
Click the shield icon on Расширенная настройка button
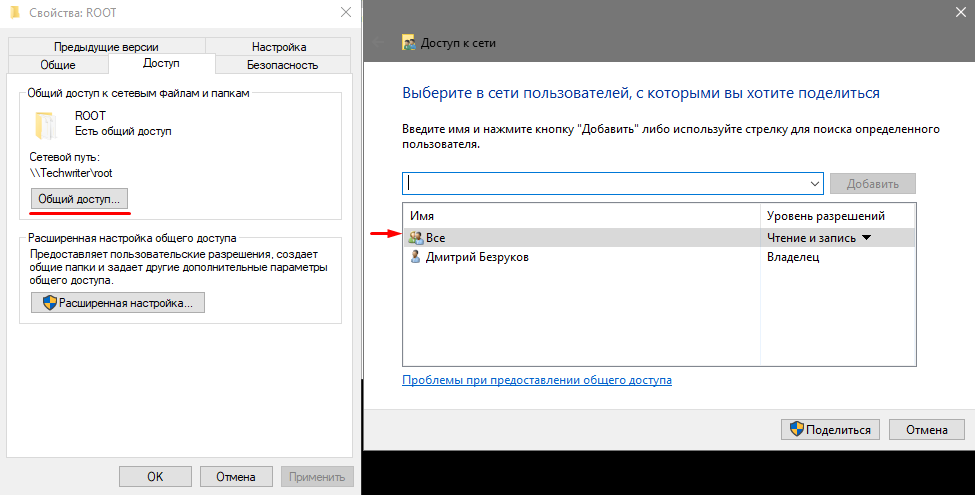click(48, 302)
